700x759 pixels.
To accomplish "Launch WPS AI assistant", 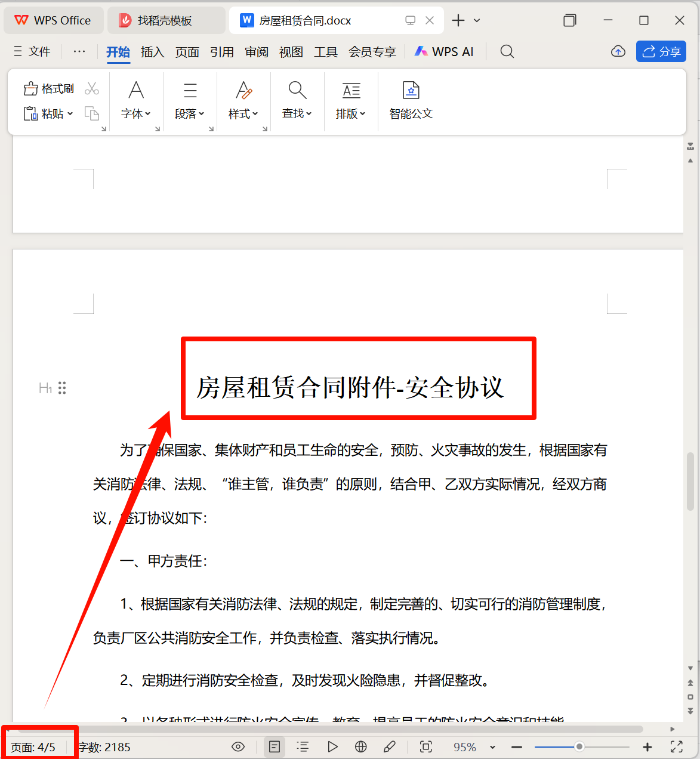I will 444,52.
